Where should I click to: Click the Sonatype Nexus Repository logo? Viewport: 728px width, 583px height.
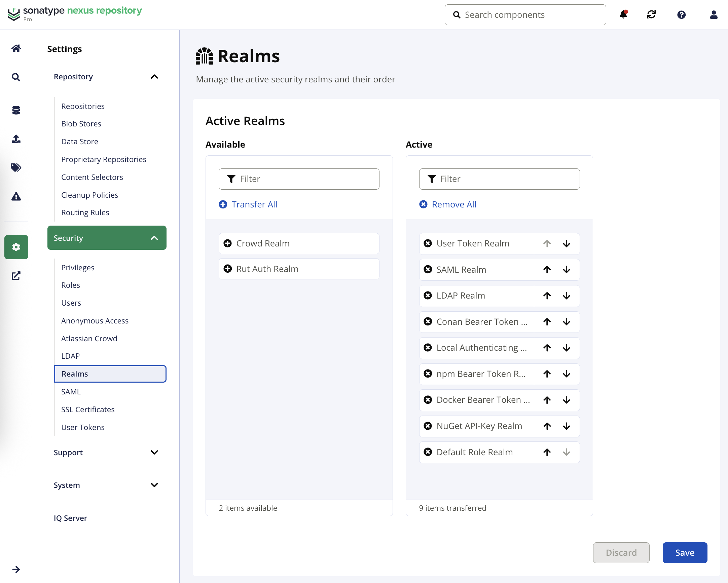[x=75, y=14]
